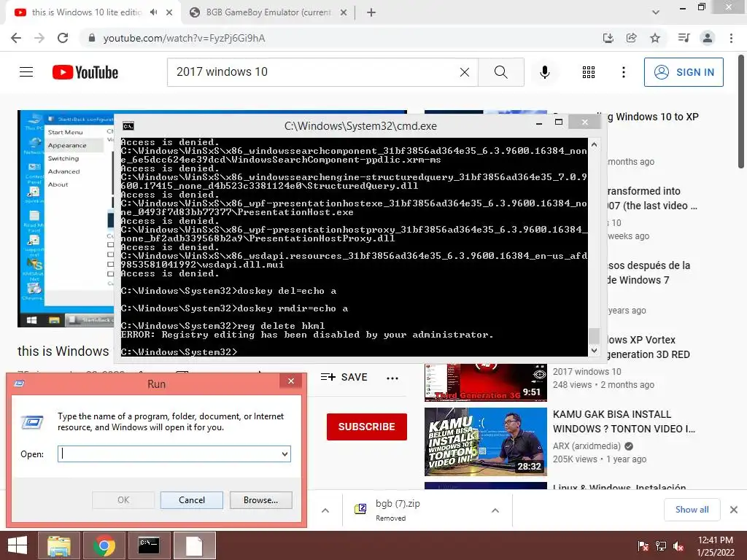Expand the Run dialog Open dropdown

click(x=285, y=454)
